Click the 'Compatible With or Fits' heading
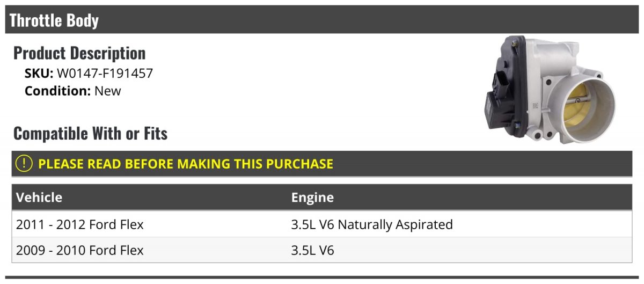 pos(91,133)
